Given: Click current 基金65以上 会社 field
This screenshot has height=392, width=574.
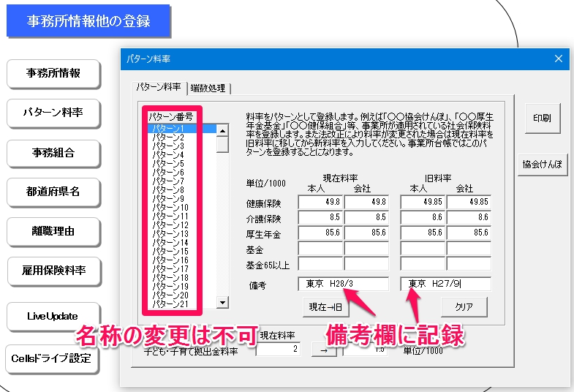Looking at the screenshot, I should pyautogui.click(x=366, y=264).
